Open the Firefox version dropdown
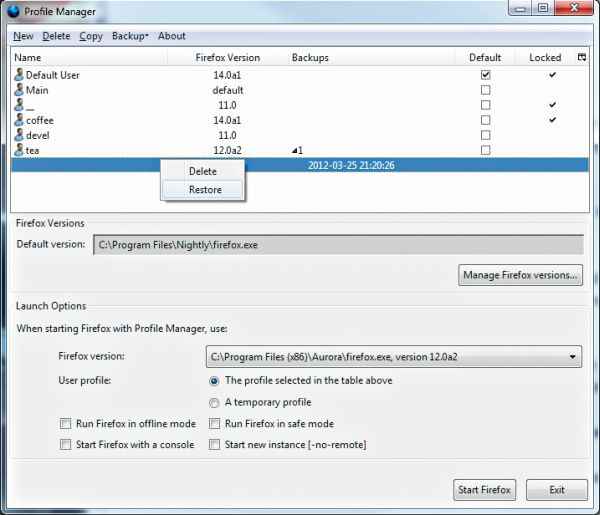The image size is (600, 515). click(x=394, y=357)
